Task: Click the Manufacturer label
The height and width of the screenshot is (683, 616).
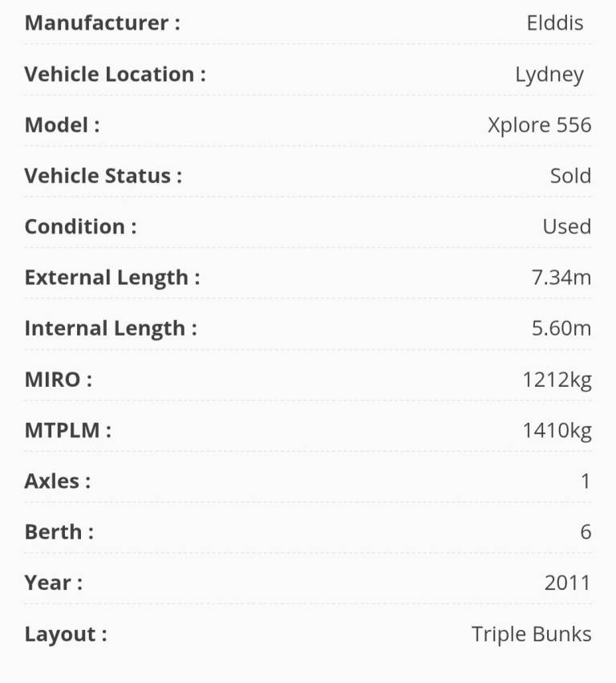Action: 102,23
